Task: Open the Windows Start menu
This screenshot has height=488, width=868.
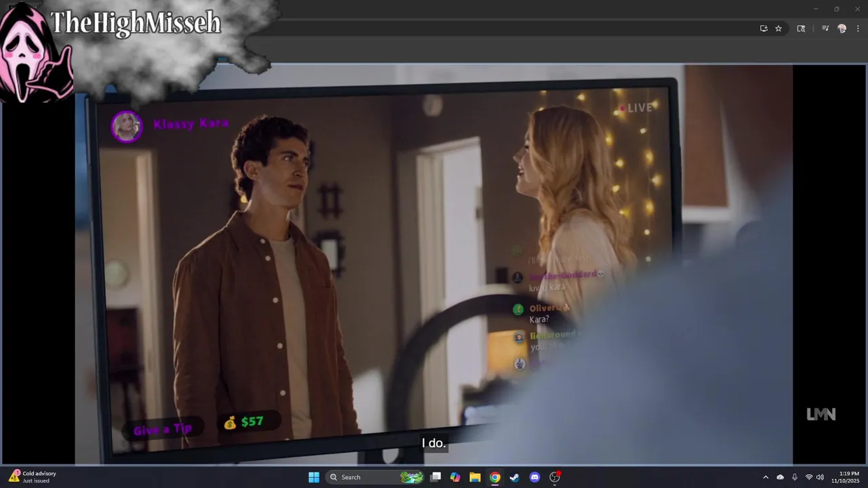Action: [x=314, y=477]
